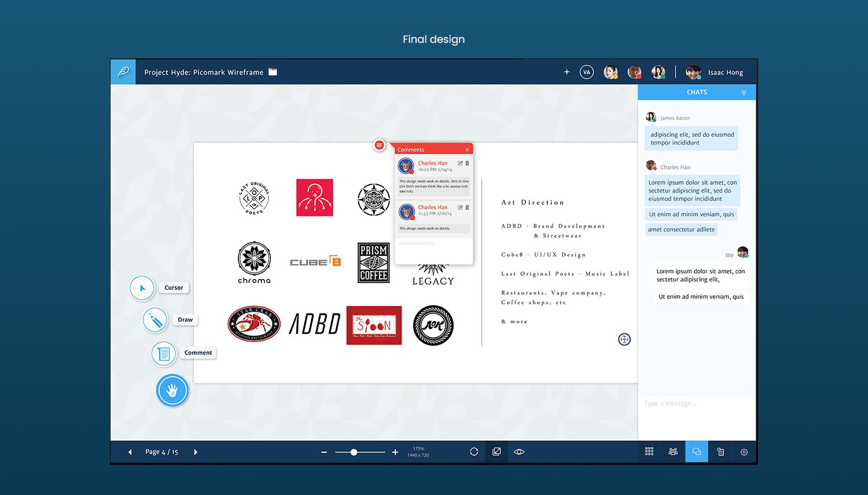Click the Art Direction heading
The width and height of the screenshot is (868, 495).
(x=532, y=203)
